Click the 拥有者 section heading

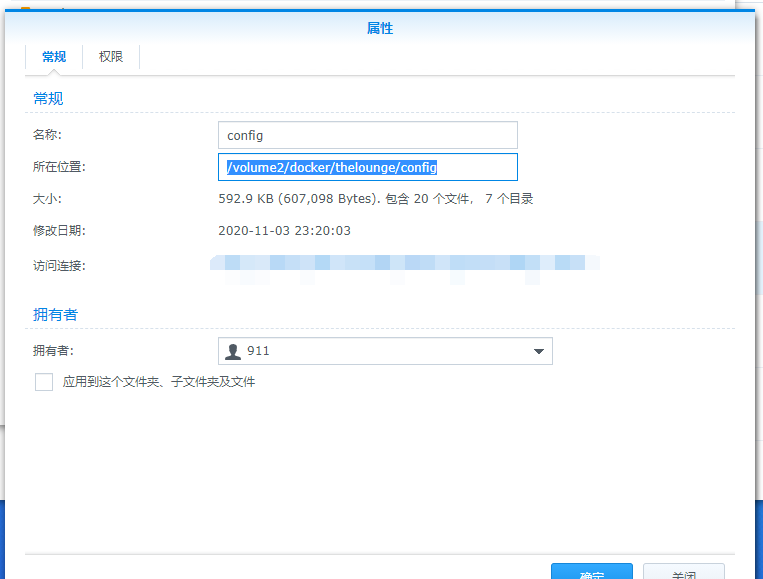tap(55, 315)
